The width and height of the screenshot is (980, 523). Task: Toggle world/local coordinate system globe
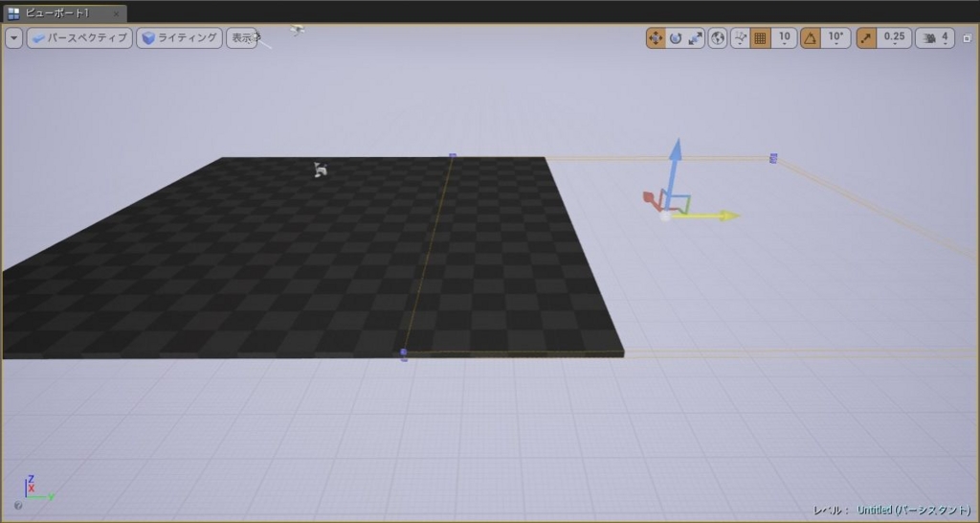point(718,38)
